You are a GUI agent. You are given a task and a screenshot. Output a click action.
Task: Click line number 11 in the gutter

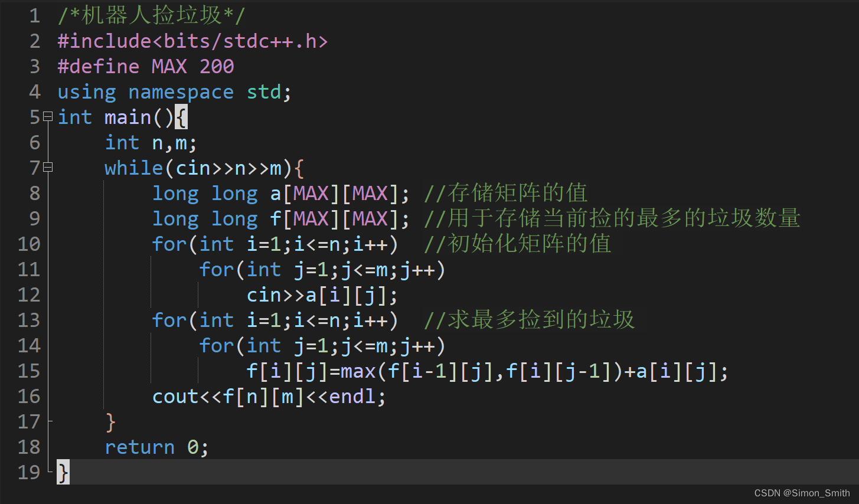coord(29,270)
